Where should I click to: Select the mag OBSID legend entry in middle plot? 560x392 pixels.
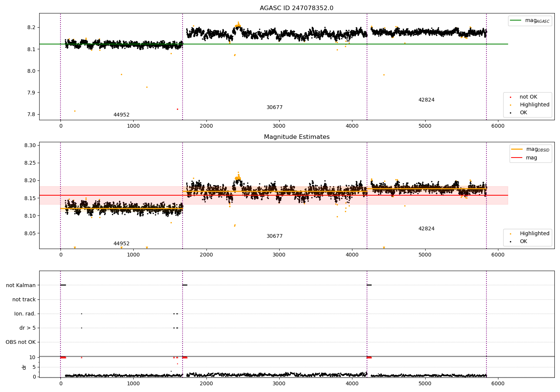[531, 149]
